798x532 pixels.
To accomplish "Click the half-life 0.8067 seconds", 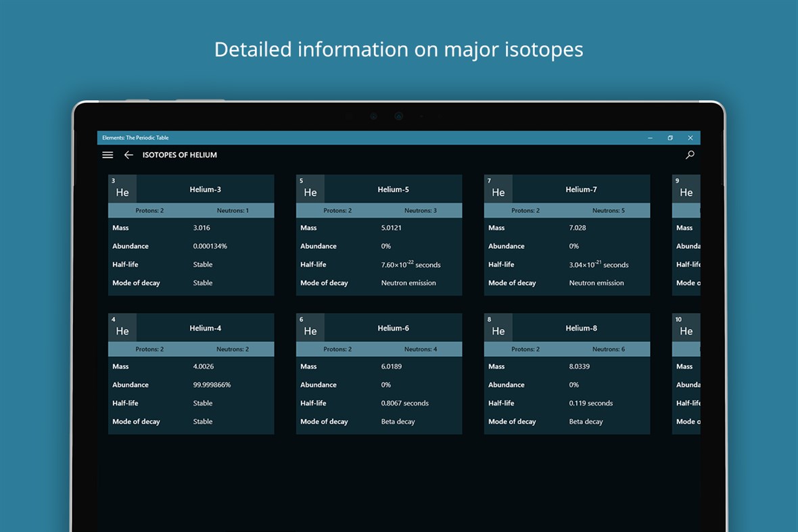I will (404, 404).
